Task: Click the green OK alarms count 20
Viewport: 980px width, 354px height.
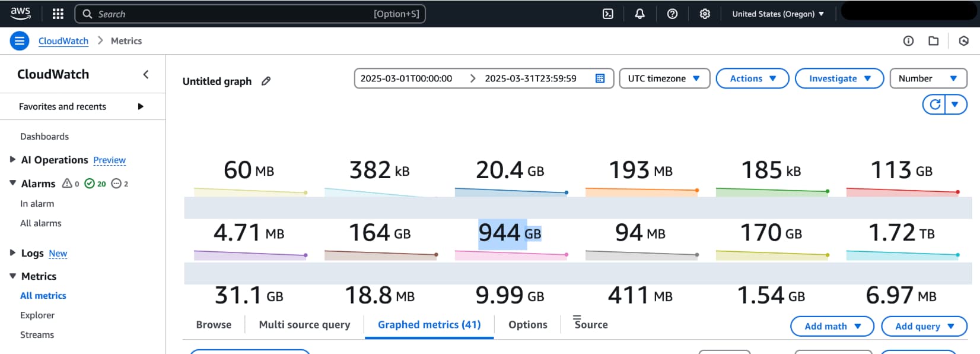Action: [95, 184]
